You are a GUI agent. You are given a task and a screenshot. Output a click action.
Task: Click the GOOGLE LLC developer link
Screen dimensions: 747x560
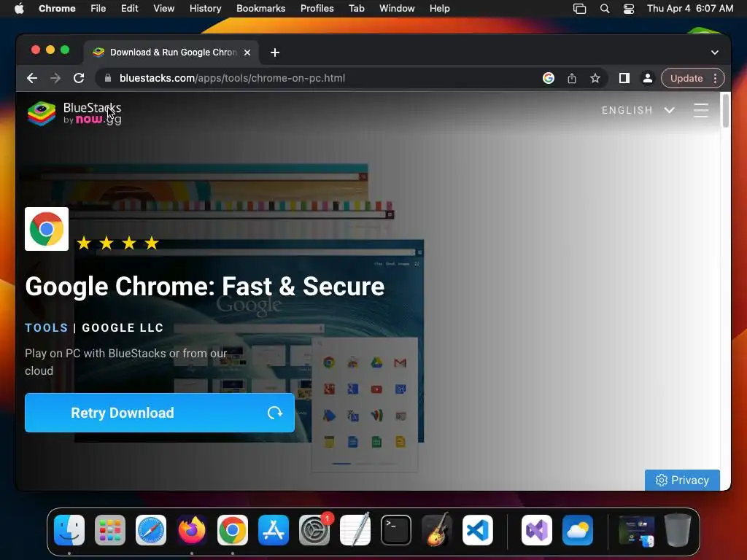pyautogui.click(x=123, y=327)
